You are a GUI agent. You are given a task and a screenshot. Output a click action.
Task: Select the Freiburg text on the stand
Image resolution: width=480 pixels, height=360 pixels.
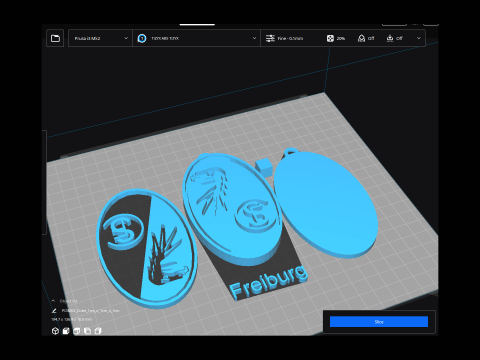tap(268, 282)
